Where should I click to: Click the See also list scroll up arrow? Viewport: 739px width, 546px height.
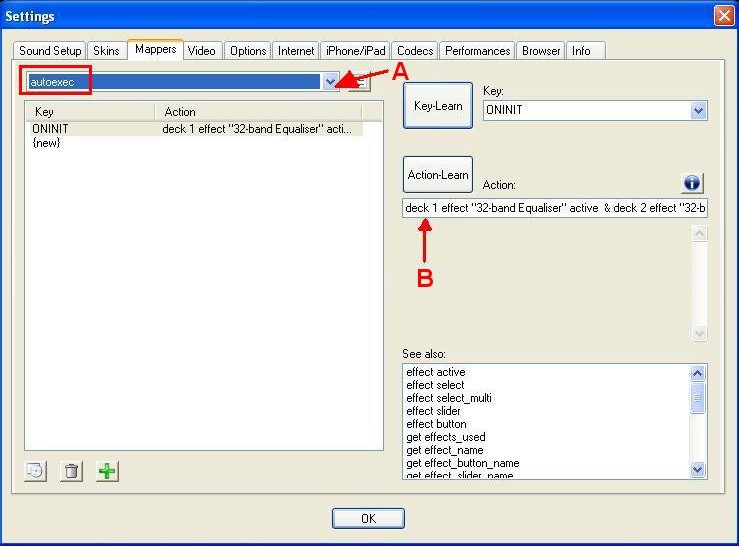[x=698, y=373]
